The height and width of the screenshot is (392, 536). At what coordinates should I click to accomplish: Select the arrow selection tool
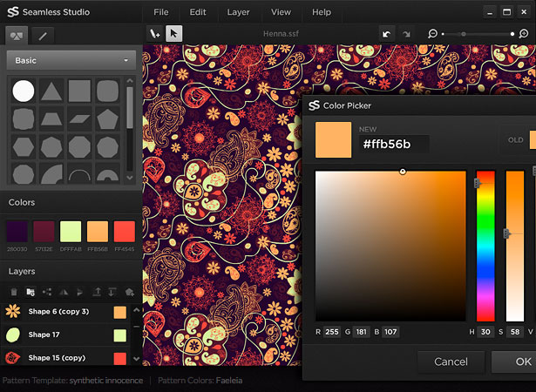pyautogui.click(x=173, y=33)
